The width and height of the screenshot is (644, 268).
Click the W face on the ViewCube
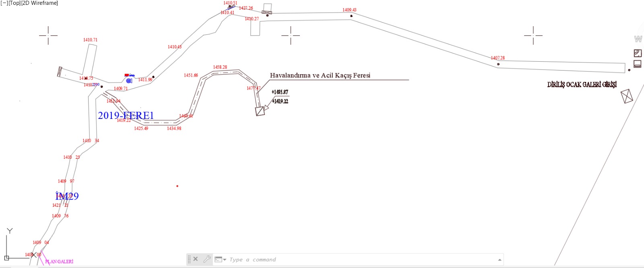(638, 39)
